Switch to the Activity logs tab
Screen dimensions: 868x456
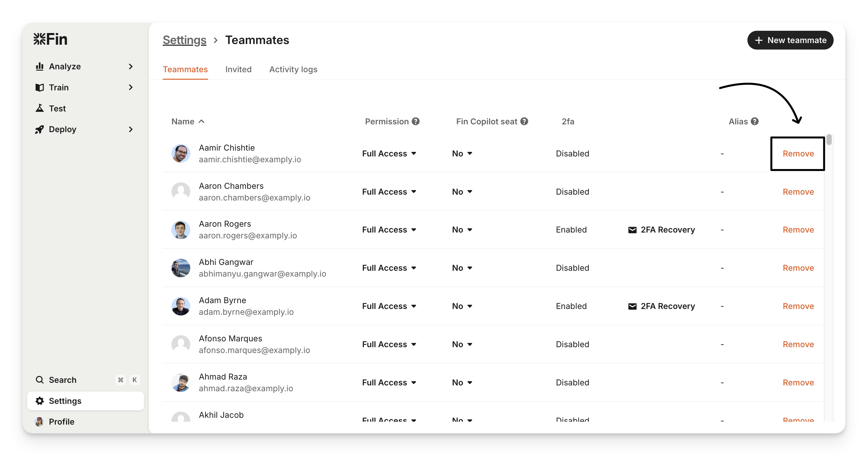[x=293, y=69]
